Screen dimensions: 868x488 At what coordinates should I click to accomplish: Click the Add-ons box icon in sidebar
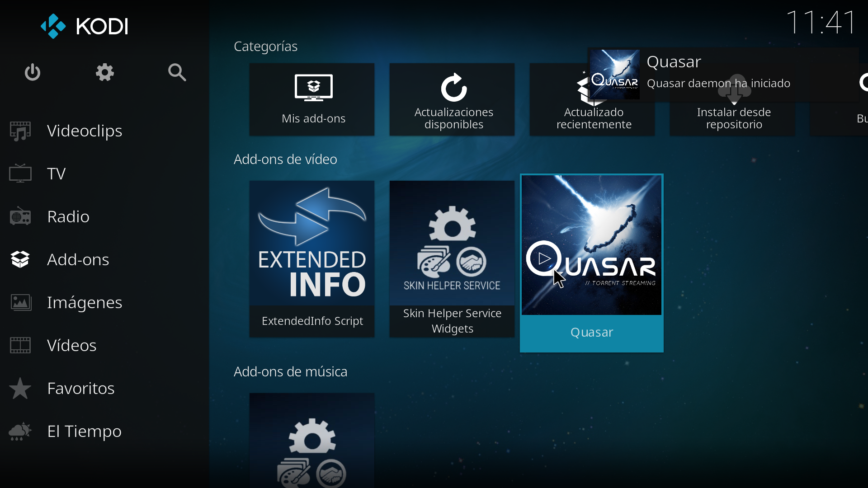20,259
